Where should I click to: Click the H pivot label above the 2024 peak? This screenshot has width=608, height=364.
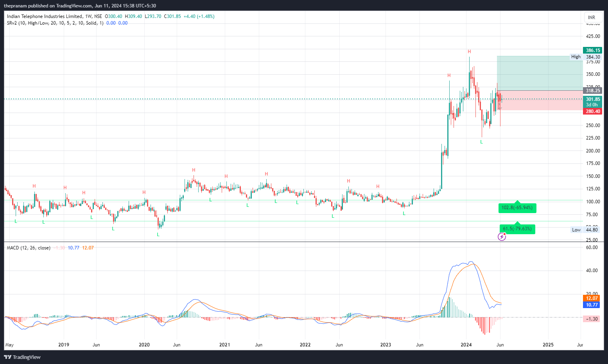pos(469,52)
